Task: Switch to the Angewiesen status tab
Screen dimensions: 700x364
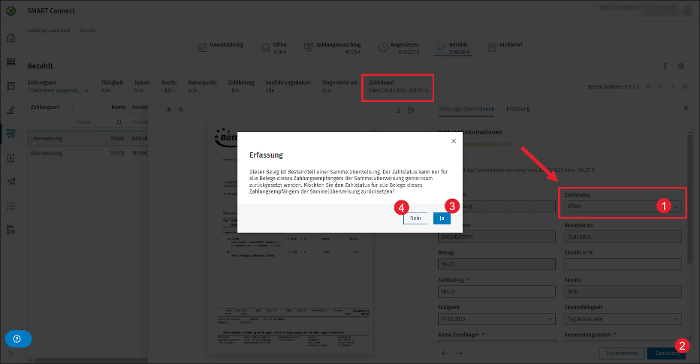Action: point(399,48)
